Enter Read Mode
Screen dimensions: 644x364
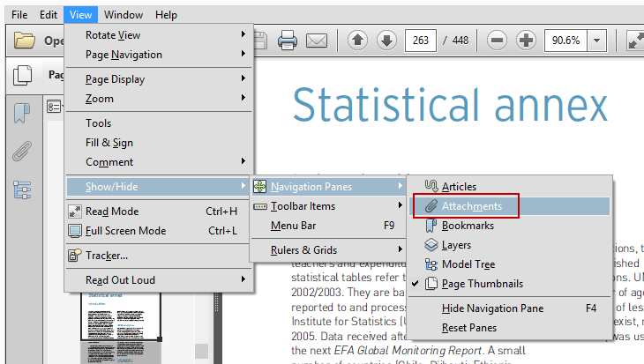[x=160, y=212]
